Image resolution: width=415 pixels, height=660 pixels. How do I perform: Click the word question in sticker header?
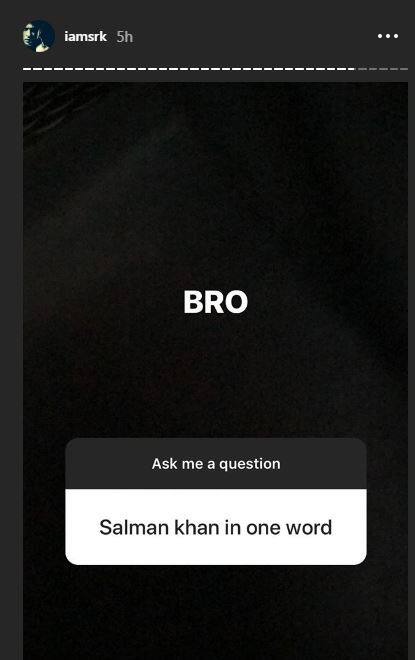tap(250, 464)
